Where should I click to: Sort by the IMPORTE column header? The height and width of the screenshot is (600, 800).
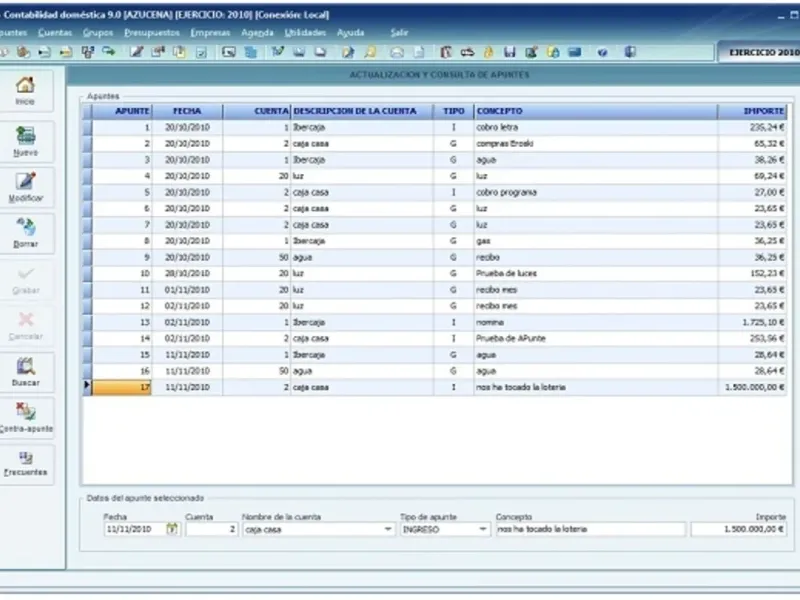(x=763, y=111)
